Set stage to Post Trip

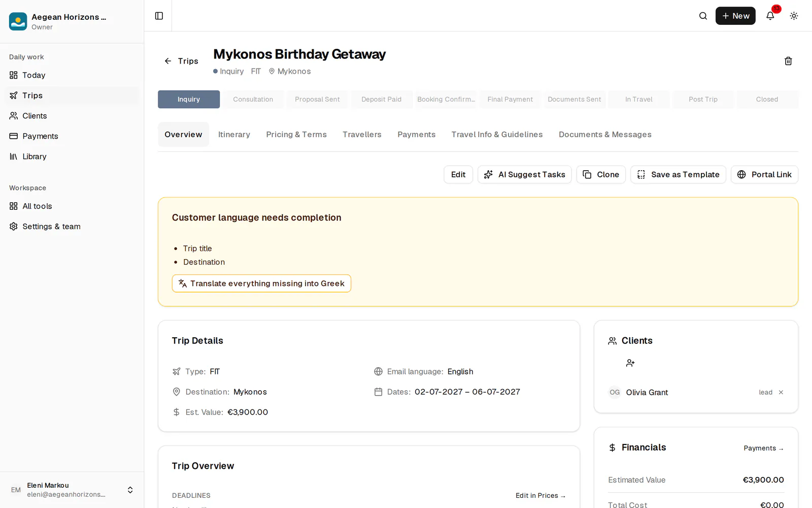[703, 100]
